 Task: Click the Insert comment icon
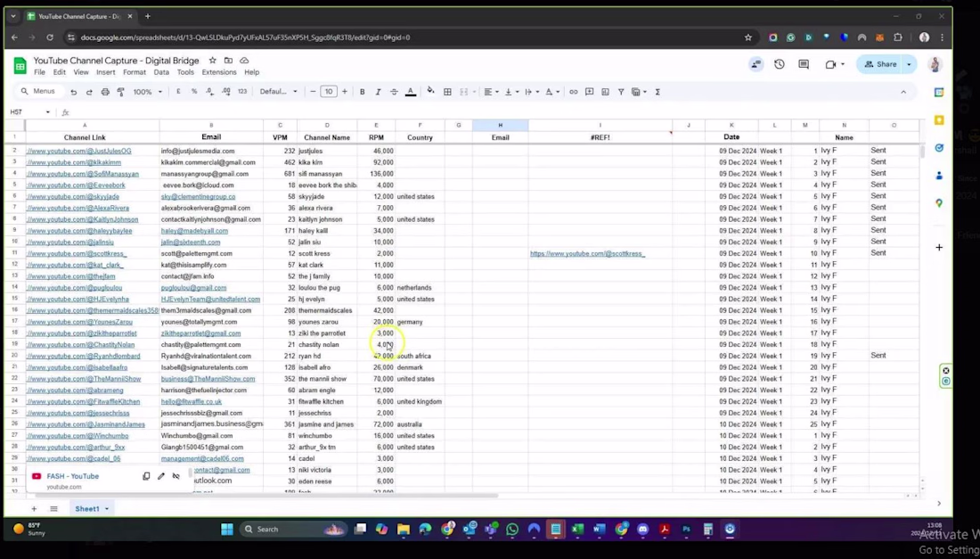tap(589, 91)
